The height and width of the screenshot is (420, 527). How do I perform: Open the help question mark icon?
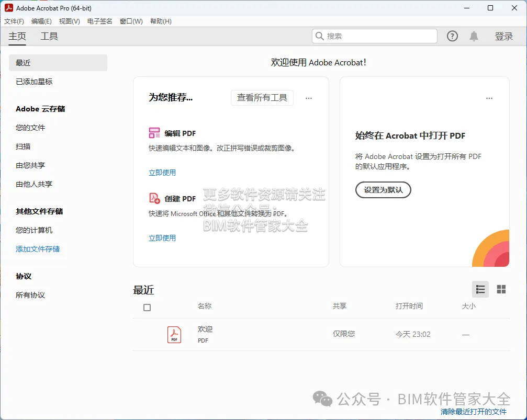tap(452, 36)
